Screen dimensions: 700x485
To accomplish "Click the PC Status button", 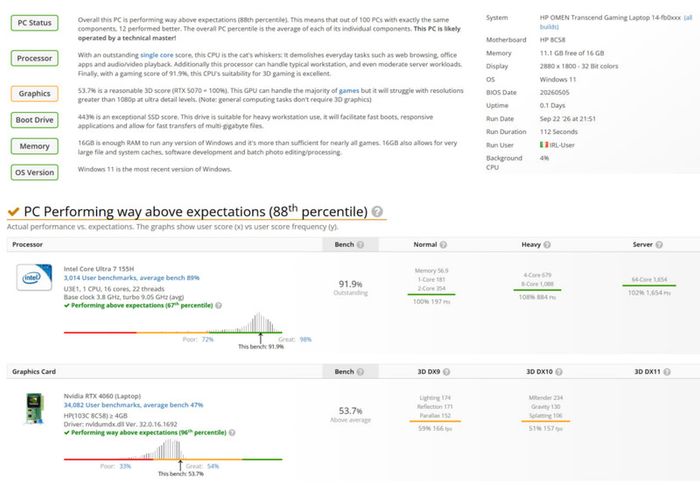I will coord(34,23).
